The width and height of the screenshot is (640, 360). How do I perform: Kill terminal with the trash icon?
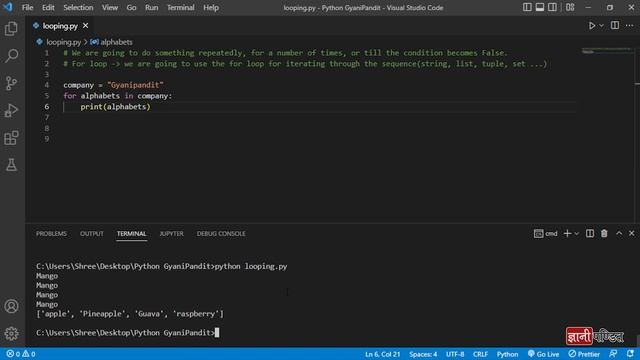click(x=604, y=233)
